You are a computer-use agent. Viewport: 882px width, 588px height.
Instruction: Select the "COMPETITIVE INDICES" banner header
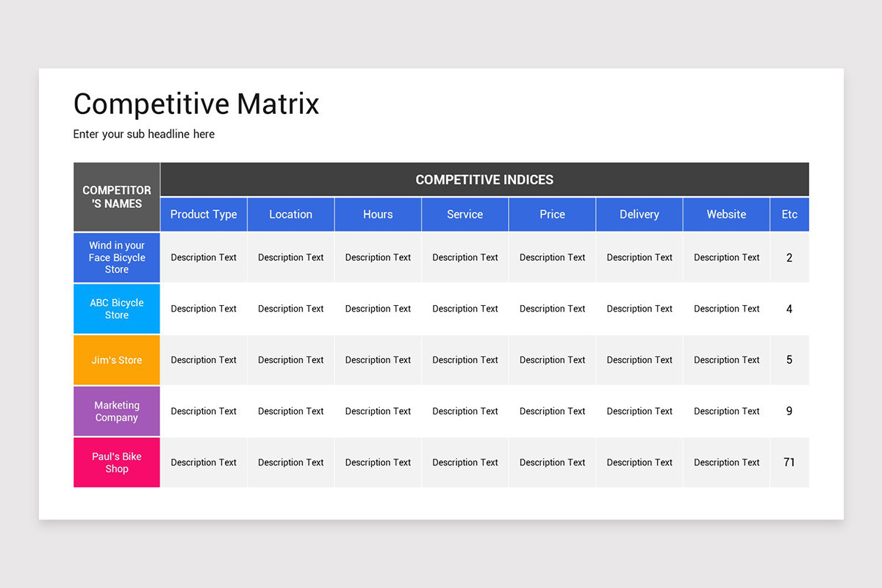click(484, 179)
